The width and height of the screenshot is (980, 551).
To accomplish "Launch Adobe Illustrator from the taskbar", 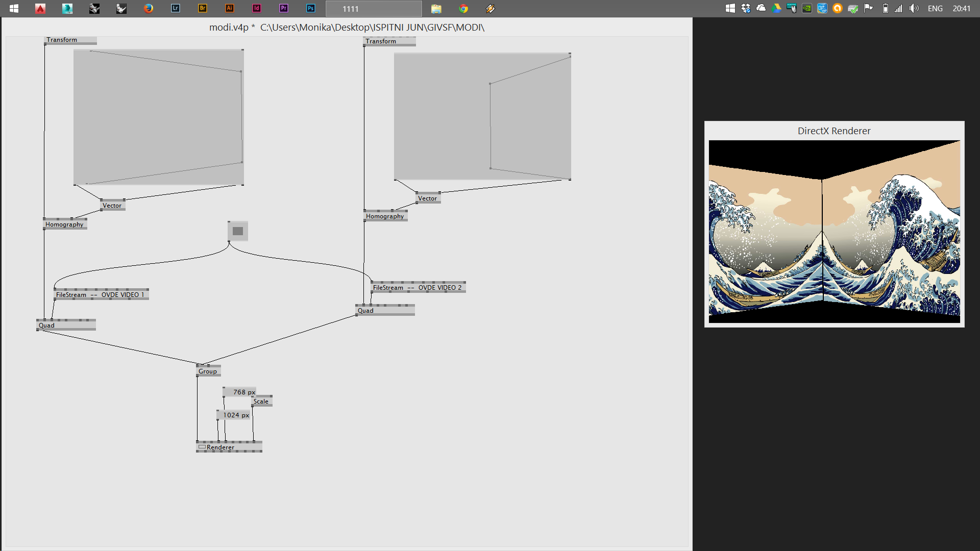I will [x=230, y=8].
